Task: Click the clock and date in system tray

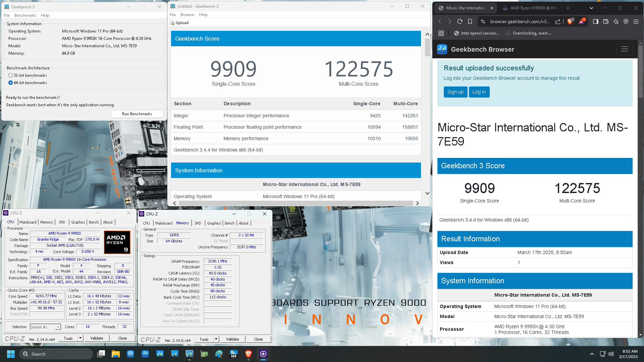Action: tap(628, 354)
